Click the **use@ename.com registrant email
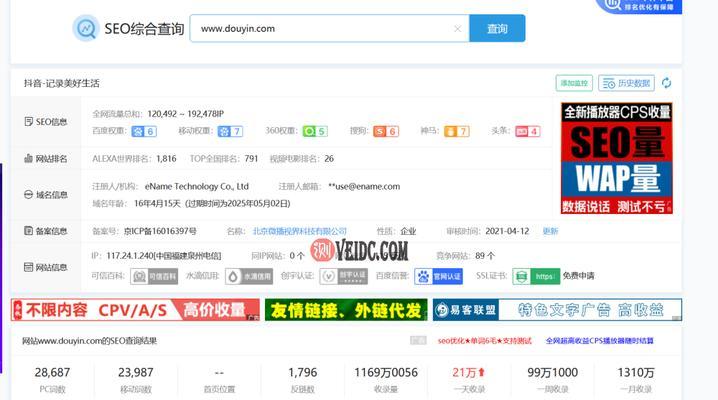The image size is (718, 400). [x=364, y=187]
